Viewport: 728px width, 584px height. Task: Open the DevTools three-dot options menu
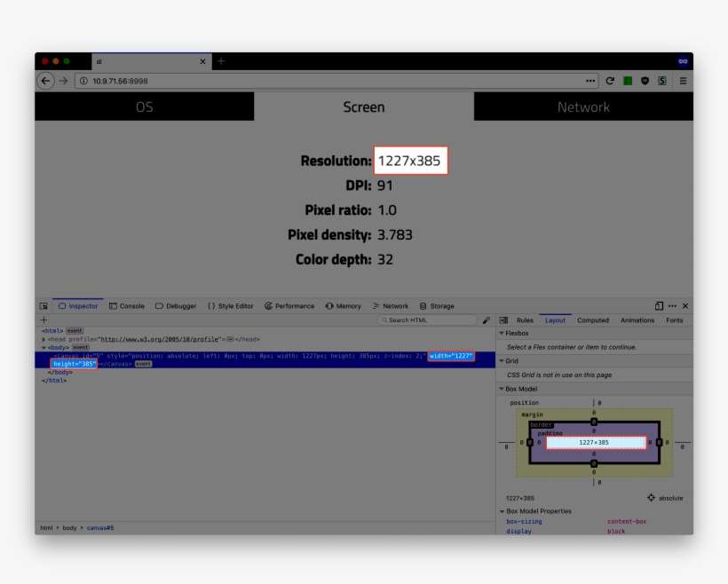(x=672, y=306)
